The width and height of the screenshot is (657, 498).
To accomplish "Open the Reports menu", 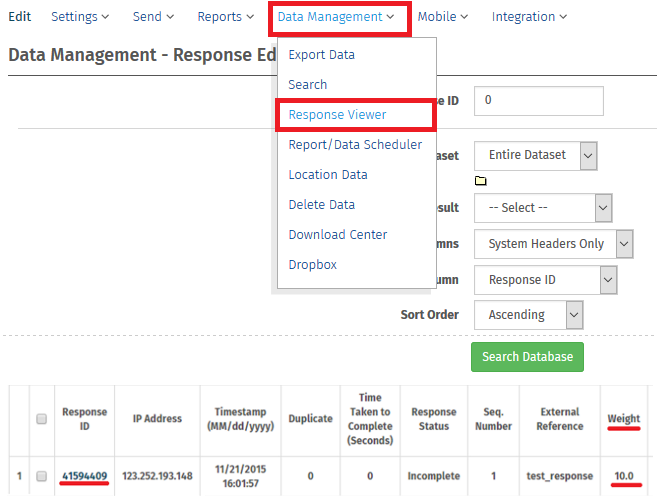I will tap(226, 17).
